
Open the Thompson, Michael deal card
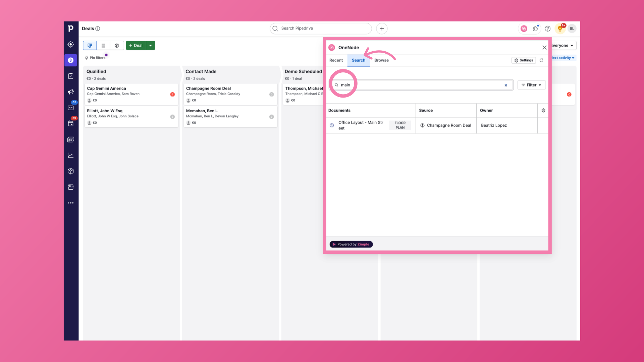tap(303, 94)
